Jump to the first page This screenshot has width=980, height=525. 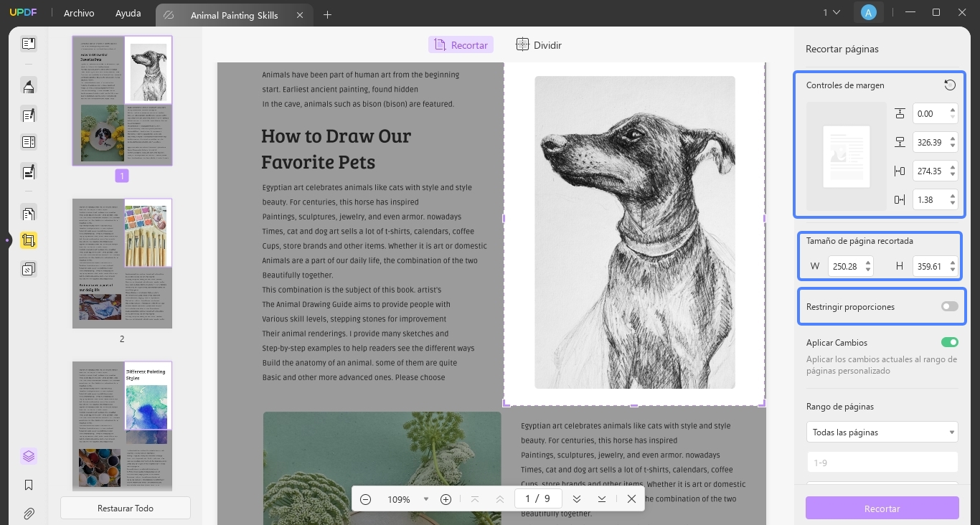tap(474, 499)
